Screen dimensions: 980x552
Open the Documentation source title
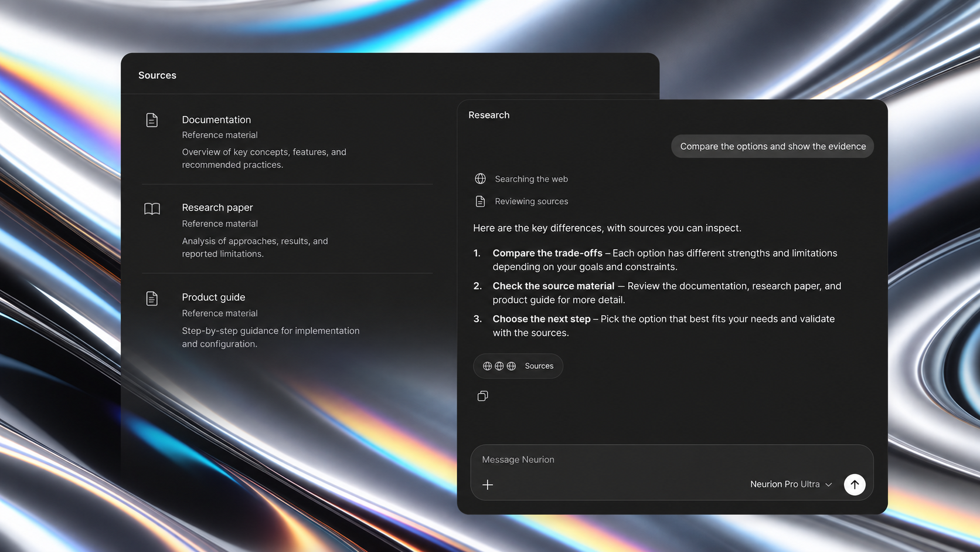(x=216, y=120)
